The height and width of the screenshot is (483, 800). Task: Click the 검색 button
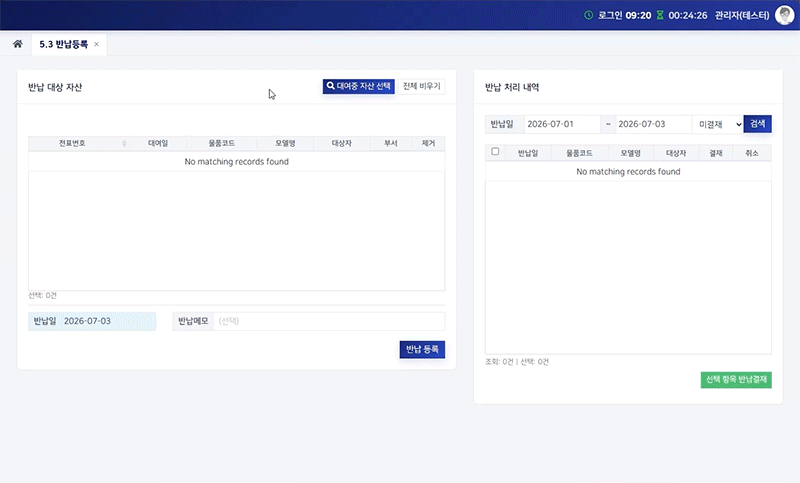click(757, 124)
